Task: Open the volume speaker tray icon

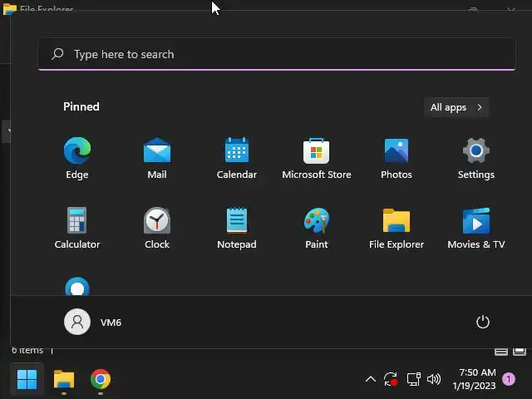Action: point(434,379)
